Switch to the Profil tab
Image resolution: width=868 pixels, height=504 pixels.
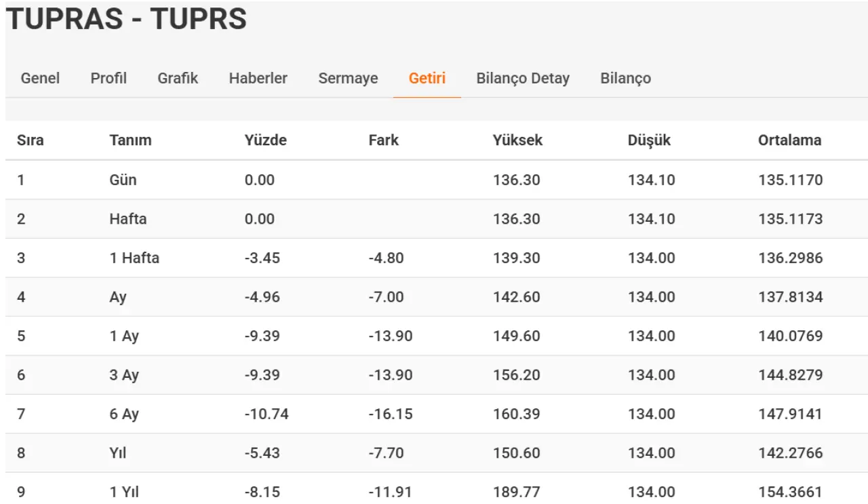pos(108,78)
